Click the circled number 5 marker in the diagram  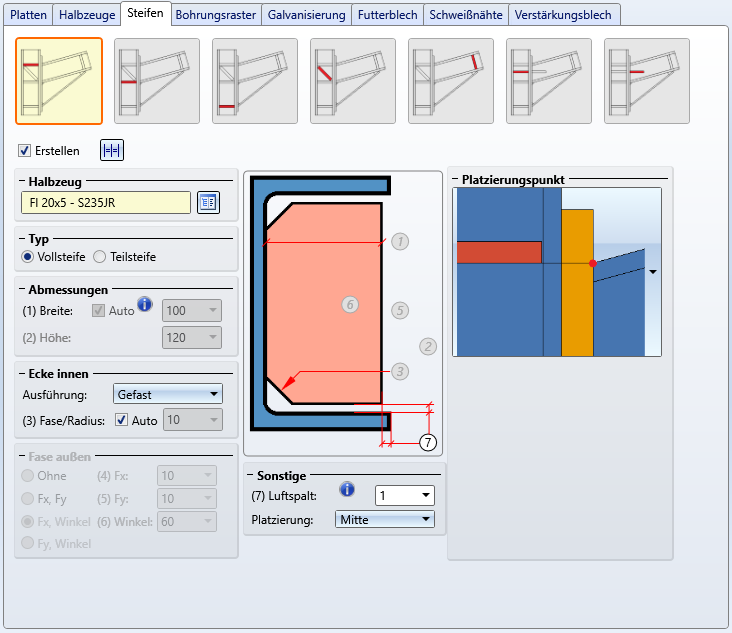tap(400, 310)
